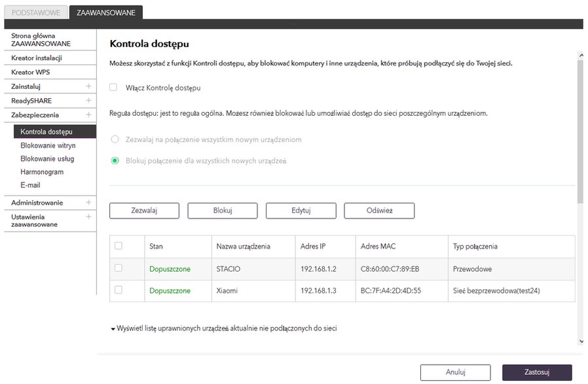Check the select-all box in table header
This screenshot has height=384, width=588.
click(x=119, y=246)
